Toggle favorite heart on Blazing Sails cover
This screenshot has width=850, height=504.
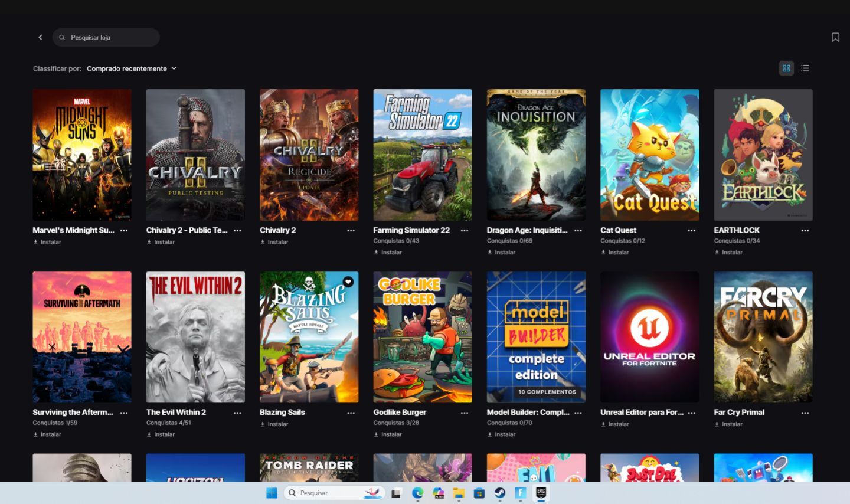point(348,282)
